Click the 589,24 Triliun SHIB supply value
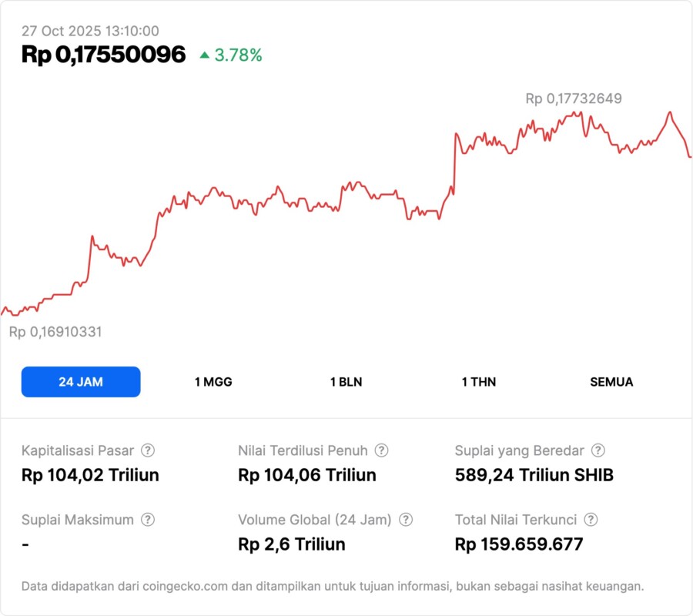 point(534,475)
